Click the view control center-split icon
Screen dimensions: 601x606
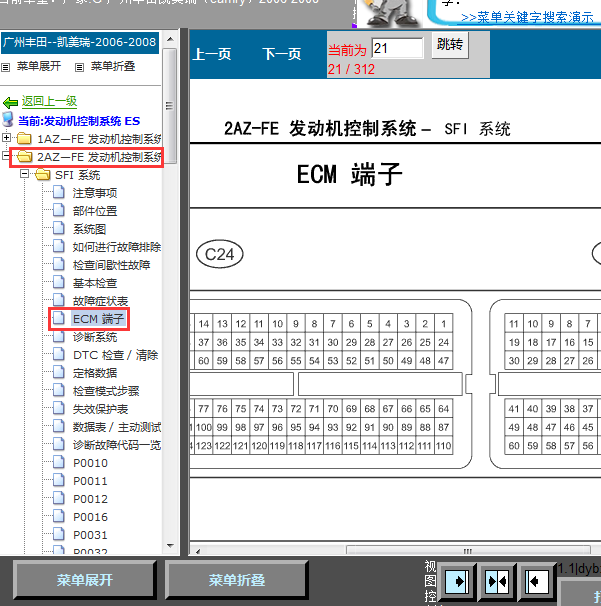click(497, 581)
